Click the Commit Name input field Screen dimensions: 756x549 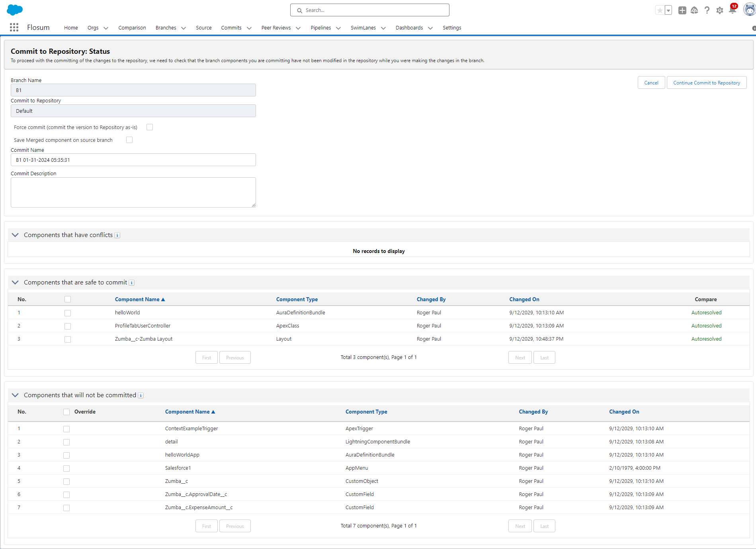tap(133, 160)
